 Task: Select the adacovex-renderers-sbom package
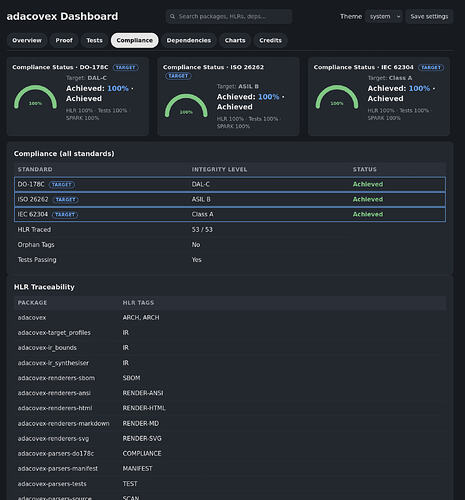(56, 378)
